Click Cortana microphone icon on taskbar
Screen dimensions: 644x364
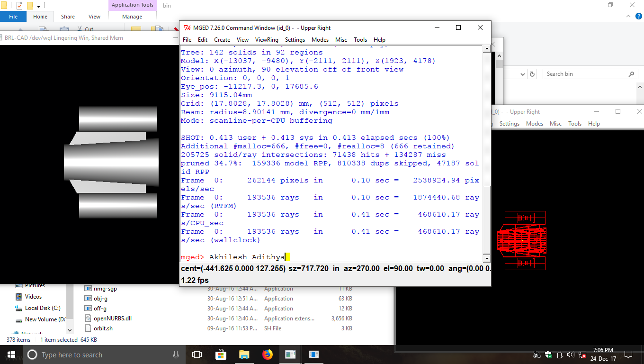(x=176, y=355)
